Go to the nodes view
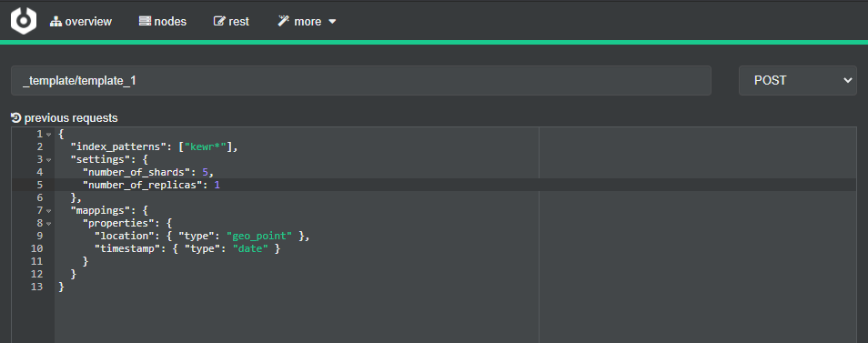Image resolution: width=868 pixels, height=343 pixels. [163, 22]
